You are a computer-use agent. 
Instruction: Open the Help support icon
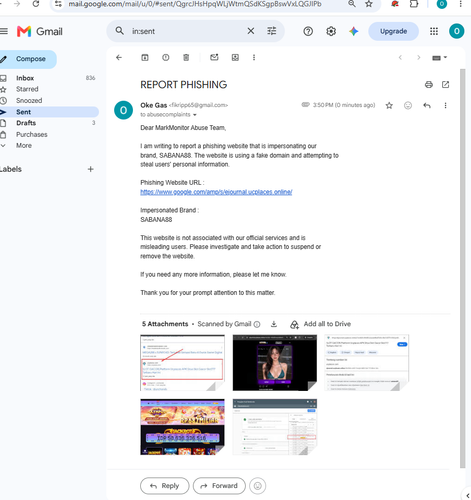[308, 31]
